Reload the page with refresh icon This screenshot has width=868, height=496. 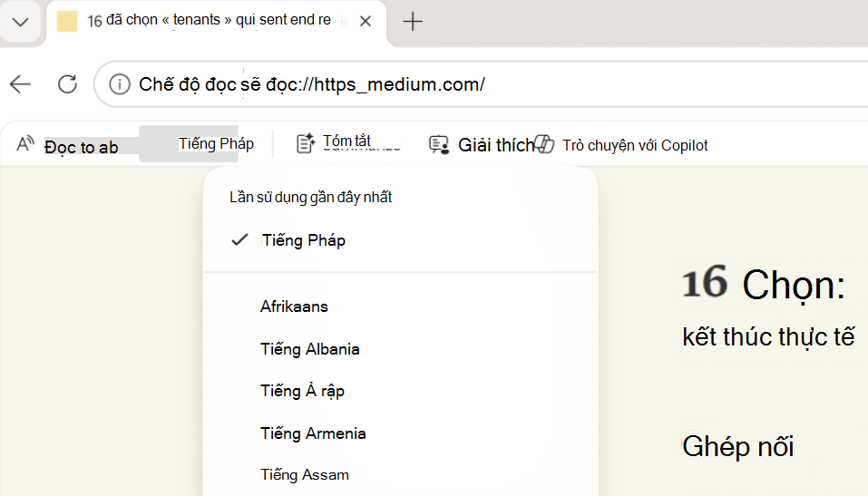click(67, 84)
